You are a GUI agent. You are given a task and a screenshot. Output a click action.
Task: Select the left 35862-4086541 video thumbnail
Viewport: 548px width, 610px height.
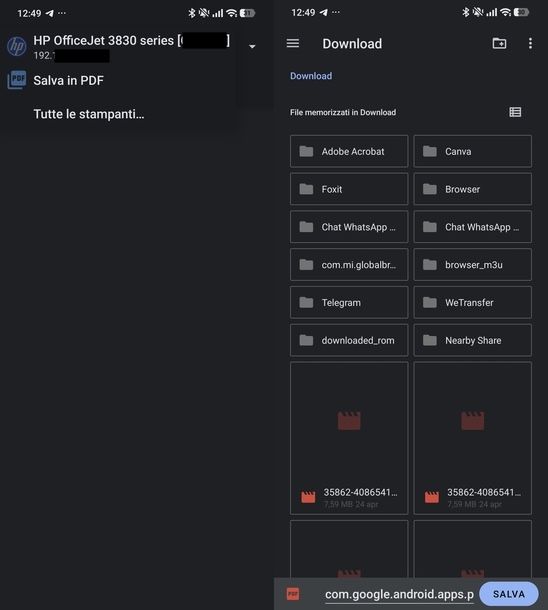(349, 438)
